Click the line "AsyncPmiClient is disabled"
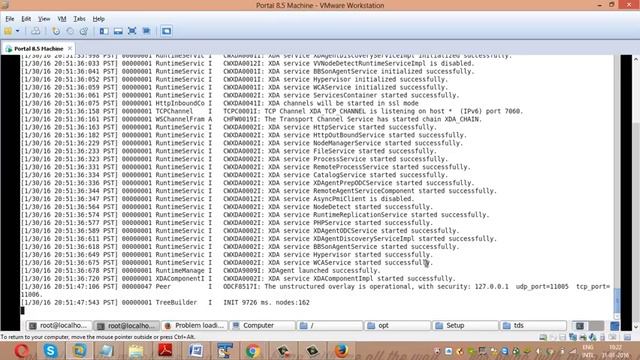 click(218, 199)
